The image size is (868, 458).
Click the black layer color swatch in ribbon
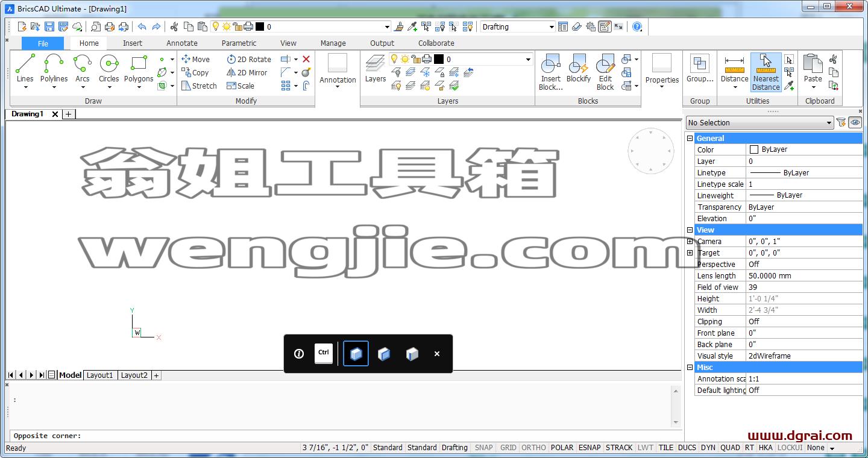[x=439, y=59]
